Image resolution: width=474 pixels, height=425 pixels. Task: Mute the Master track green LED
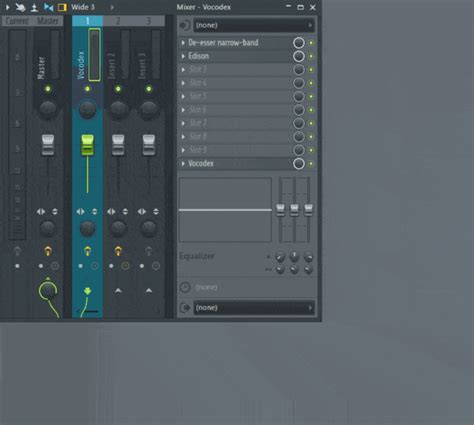coord(48,89)
